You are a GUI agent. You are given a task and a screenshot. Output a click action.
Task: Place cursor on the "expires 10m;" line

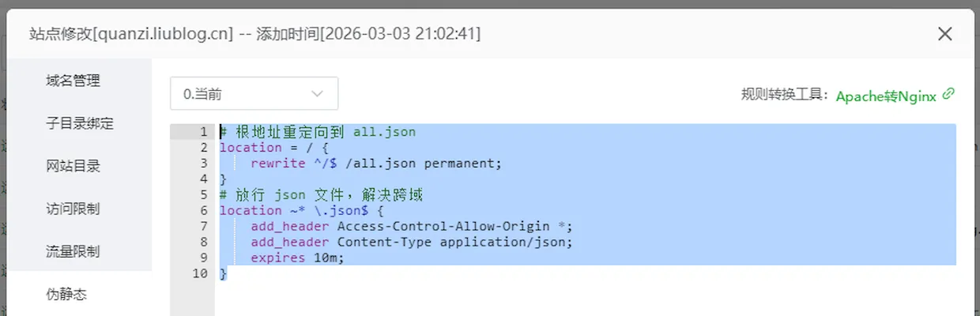click(x=298, y=258)
